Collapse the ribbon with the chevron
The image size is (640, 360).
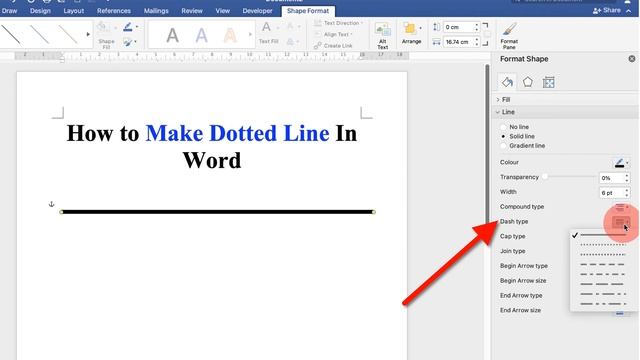629,11
